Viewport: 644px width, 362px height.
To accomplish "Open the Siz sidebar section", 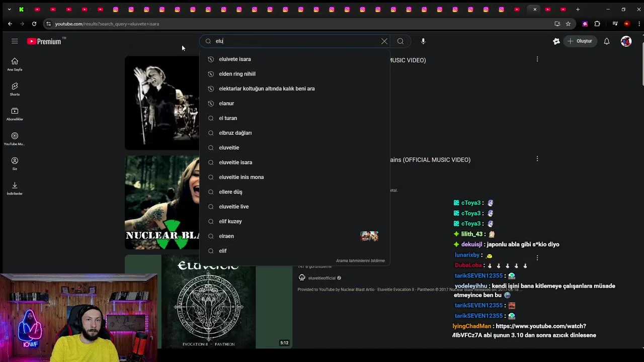I will [x=15, y=163].
